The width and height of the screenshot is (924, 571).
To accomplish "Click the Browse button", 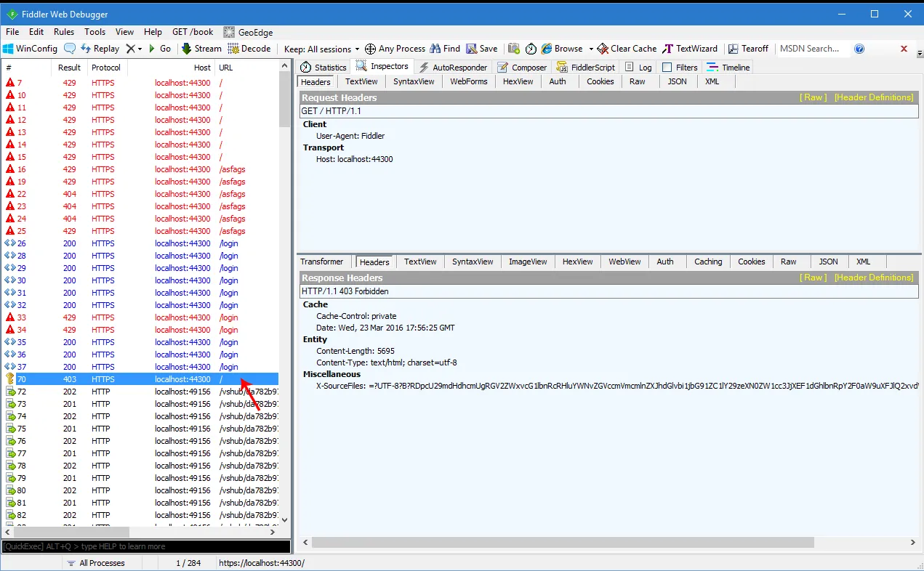I will tap(562, 49).
